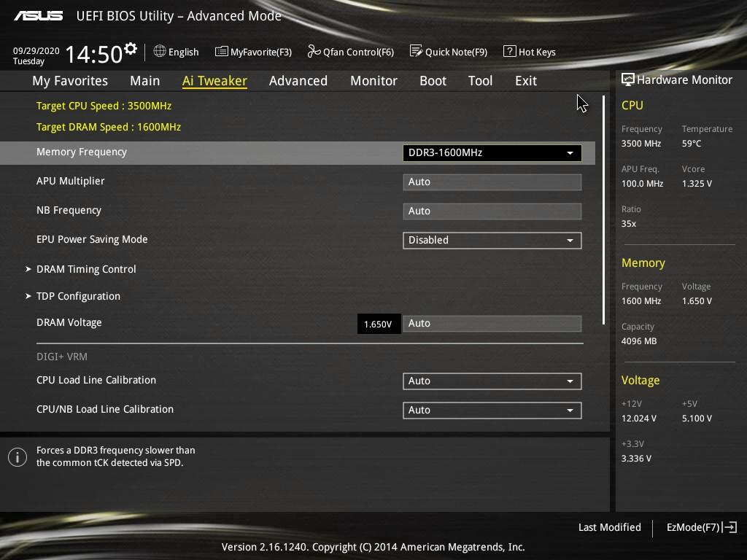747x560 pixels.
Task: Click the CPU temperature value 59°C
Action: pos(692,144)
